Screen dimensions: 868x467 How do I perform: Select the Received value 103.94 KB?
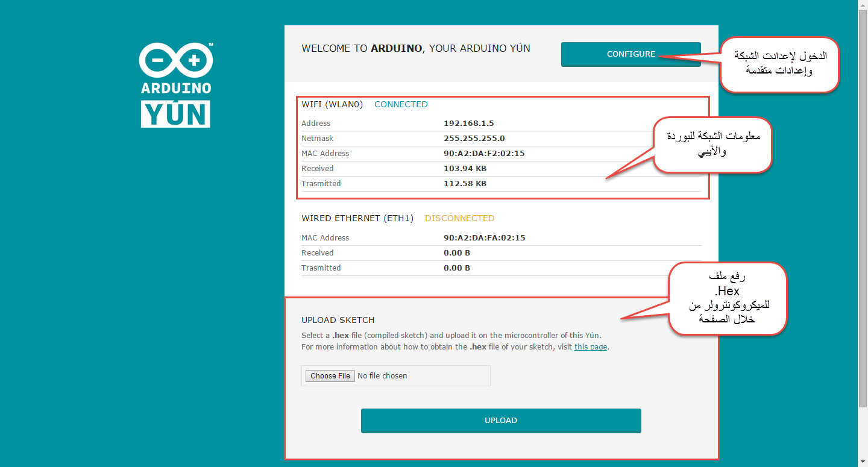point(465,169)
